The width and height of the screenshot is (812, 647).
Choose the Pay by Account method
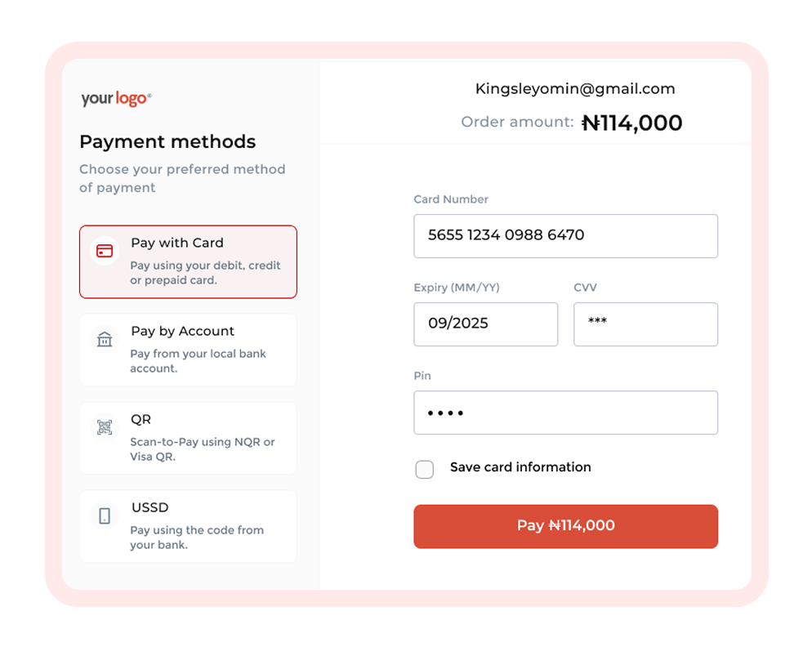[x=188, y=350]
